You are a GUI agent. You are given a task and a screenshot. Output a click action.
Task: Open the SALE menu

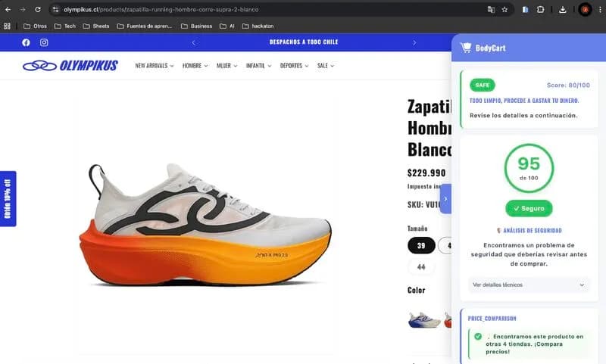[x=325, y=66]
